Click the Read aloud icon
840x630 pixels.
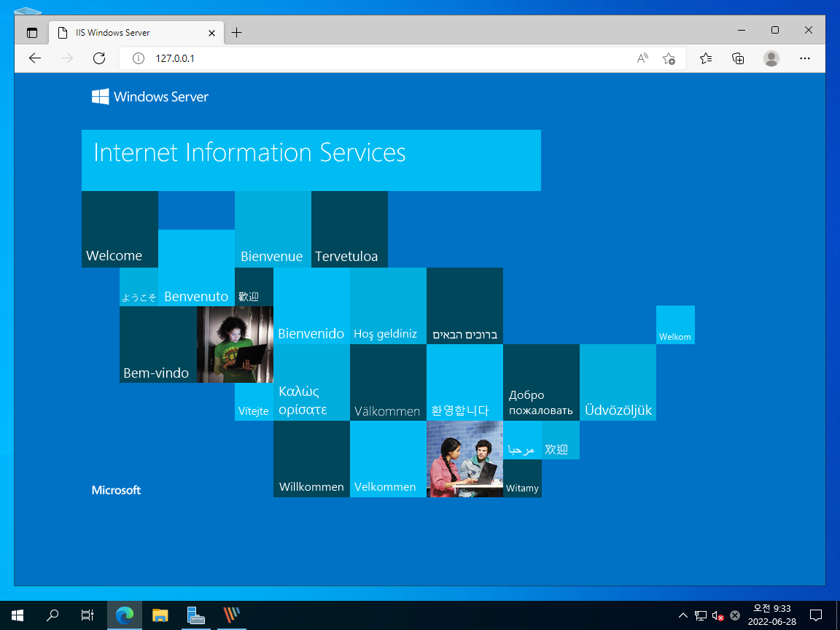point(642,58)
